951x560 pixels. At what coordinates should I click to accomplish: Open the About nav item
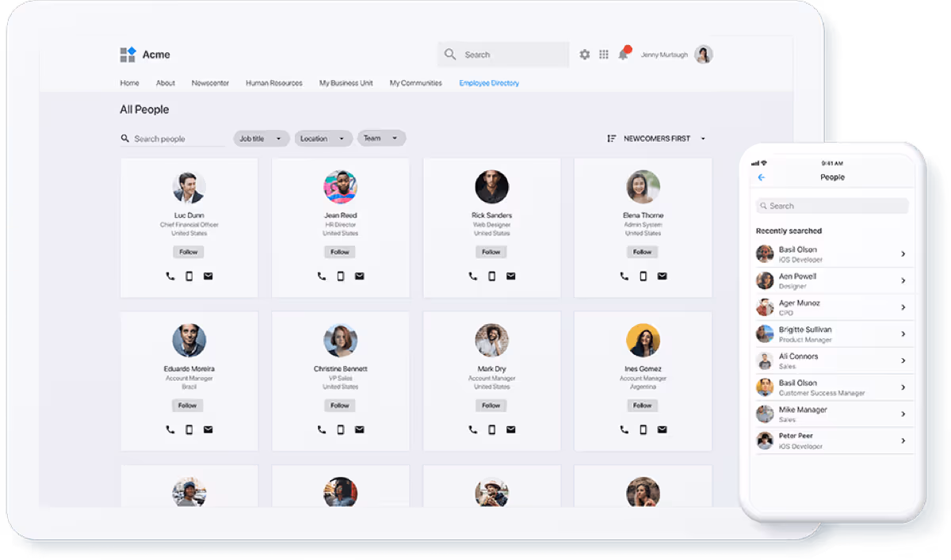click(x=166, y=83)
